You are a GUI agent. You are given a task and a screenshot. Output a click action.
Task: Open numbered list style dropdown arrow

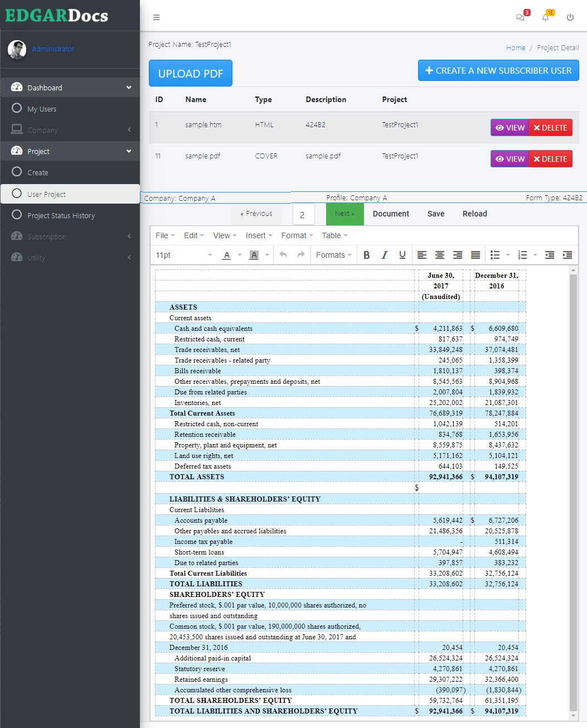pos(535,255)
